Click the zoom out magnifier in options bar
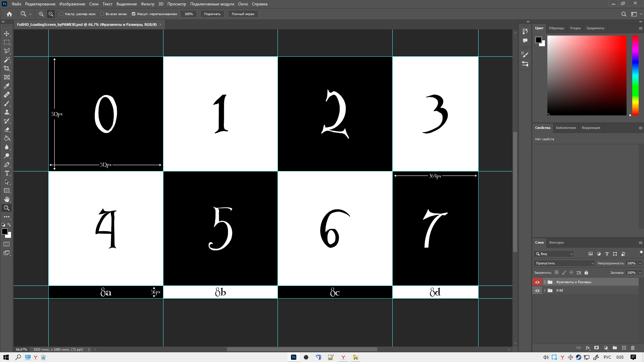 pos(51,14)
